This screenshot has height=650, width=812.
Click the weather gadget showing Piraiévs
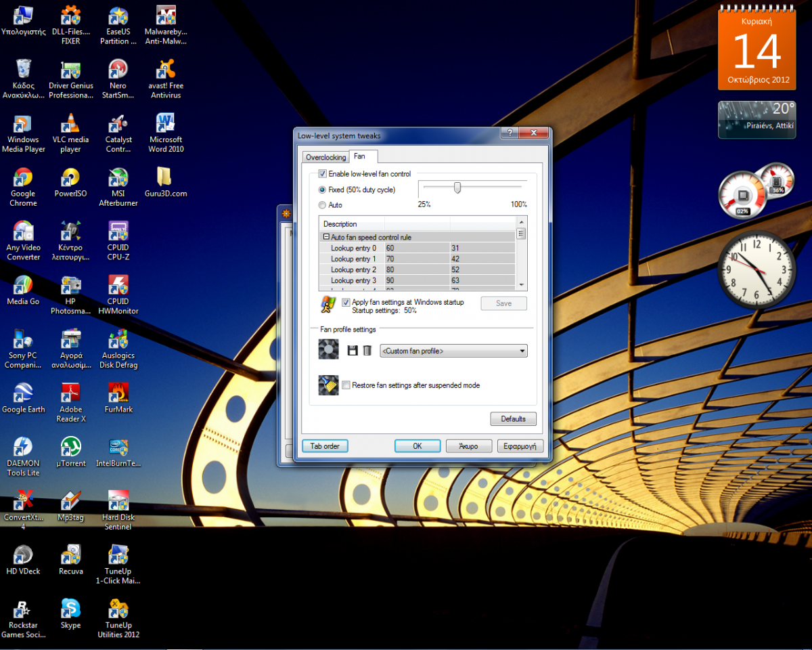[x=757, y=119]
